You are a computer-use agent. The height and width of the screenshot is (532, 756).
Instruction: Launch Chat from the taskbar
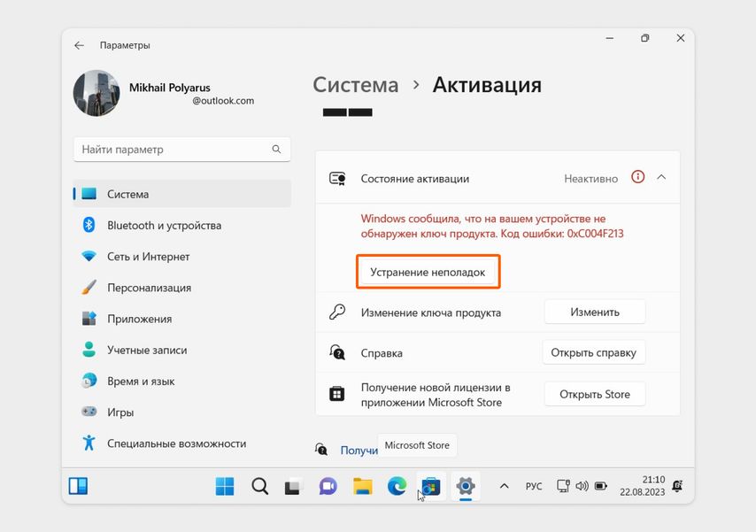click(328, 486)
